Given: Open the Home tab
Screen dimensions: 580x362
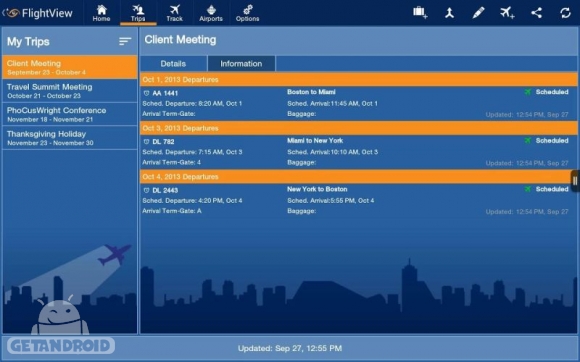Looking at the screenshot, I should click(x=101, y=13).
